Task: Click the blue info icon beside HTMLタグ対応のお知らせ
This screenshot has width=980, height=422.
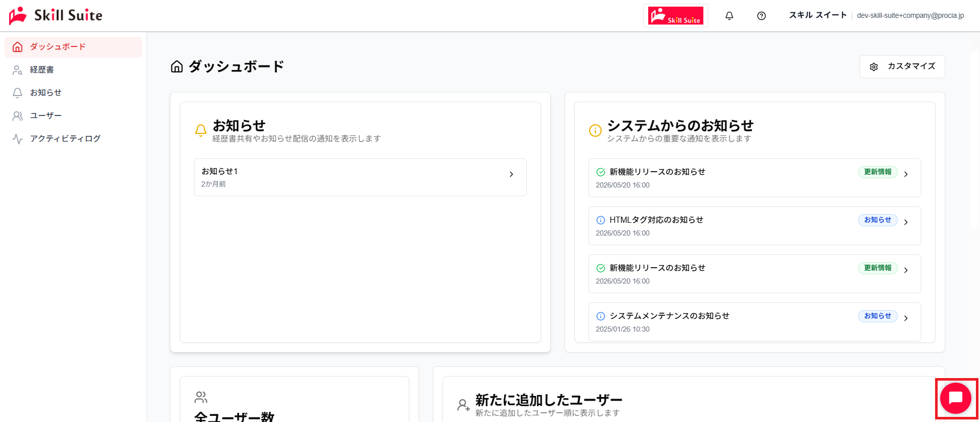Action: [601, 220]
